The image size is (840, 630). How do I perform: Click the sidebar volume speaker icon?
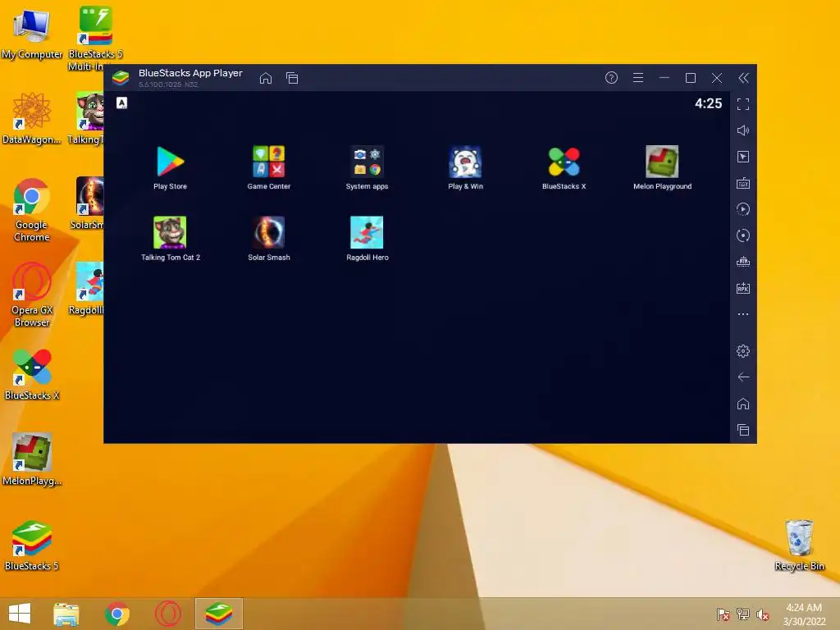743,130
